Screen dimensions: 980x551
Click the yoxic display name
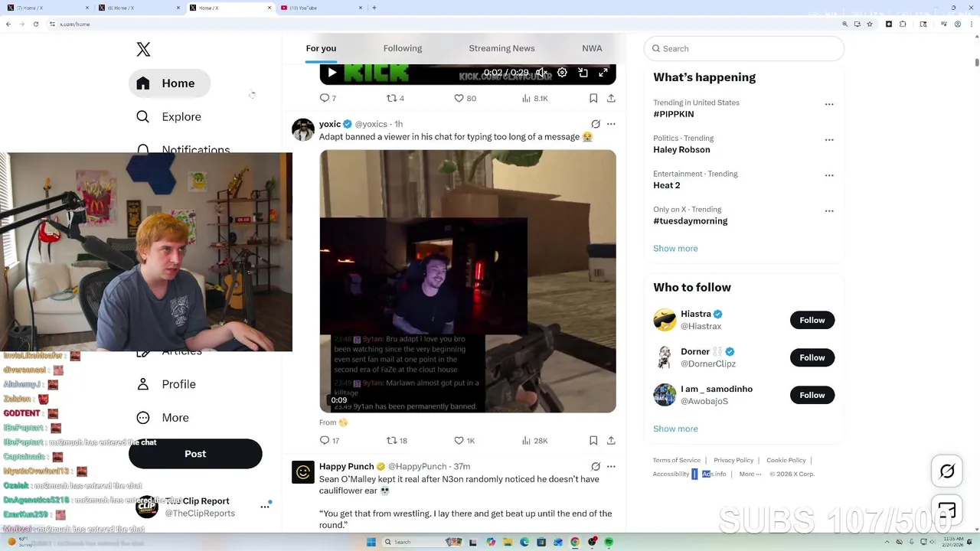click(330, 124)
